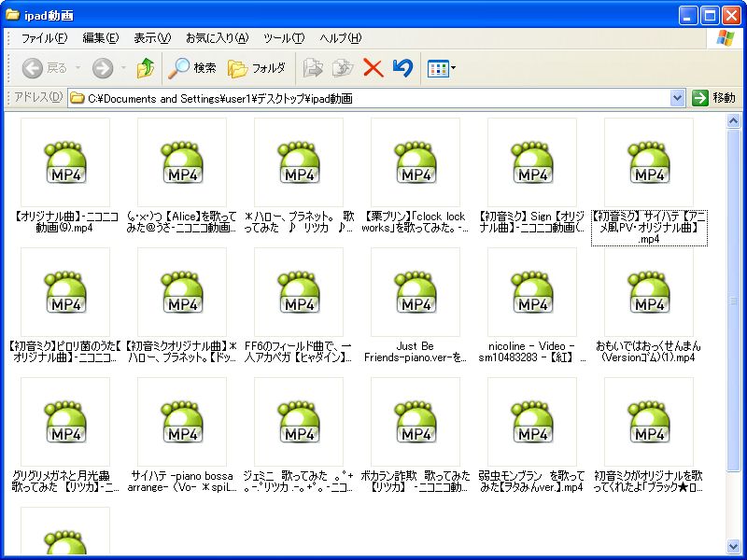Click the 移動 Go button
Image resolution: width=747 pixels, height=560 pixels.
(713, 98)
